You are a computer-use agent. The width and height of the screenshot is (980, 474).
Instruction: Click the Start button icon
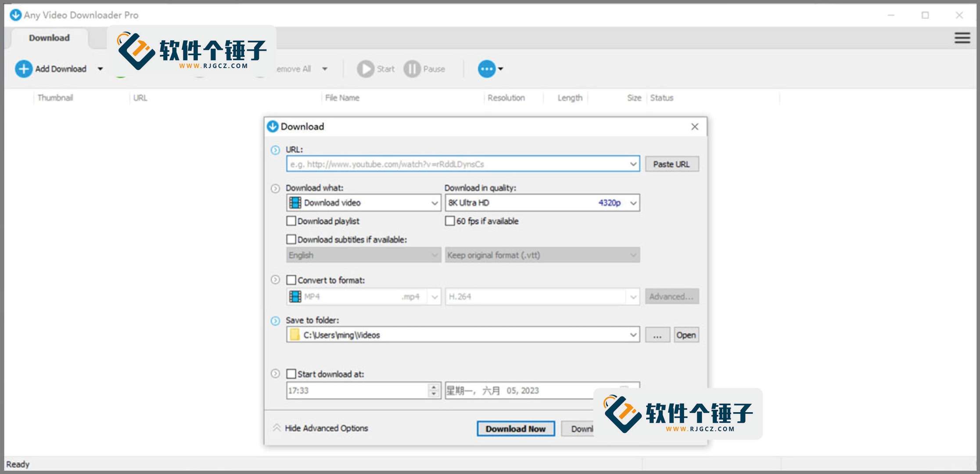coord(366,68)
